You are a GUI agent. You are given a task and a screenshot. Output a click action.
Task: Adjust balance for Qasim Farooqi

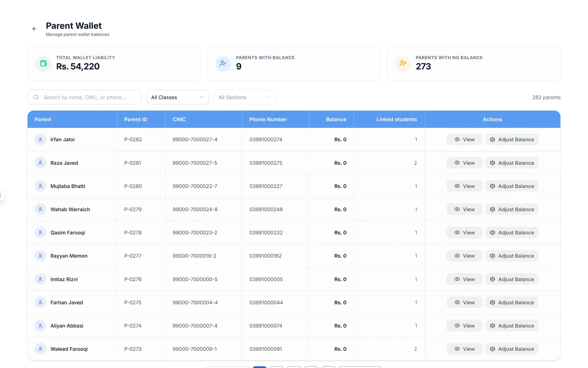point(512,233)
